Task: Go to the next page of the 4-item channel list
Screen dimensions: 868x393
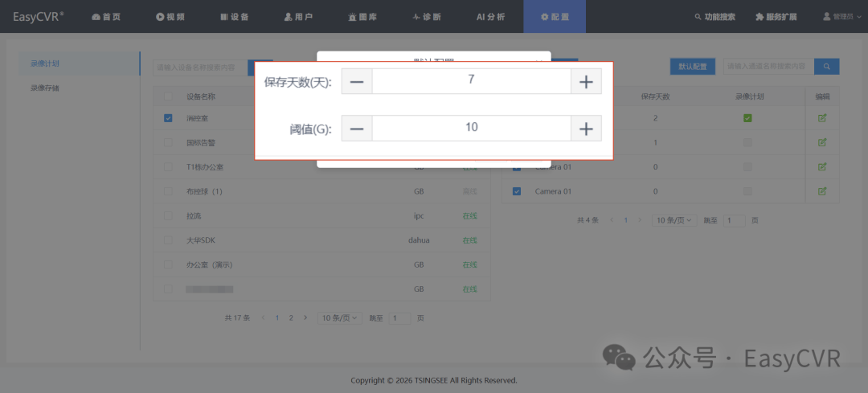Action: [640, 219]
